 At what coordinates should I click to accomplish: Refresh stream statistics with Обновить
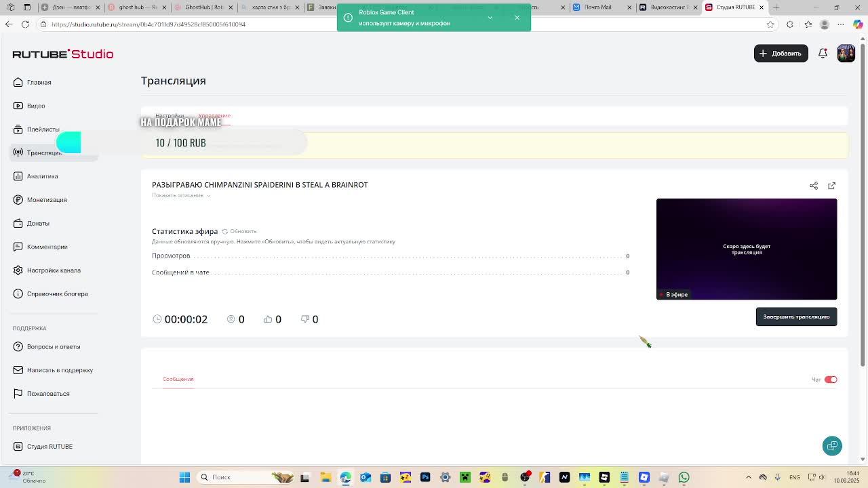pyautogui.click(x=239, y=232)
